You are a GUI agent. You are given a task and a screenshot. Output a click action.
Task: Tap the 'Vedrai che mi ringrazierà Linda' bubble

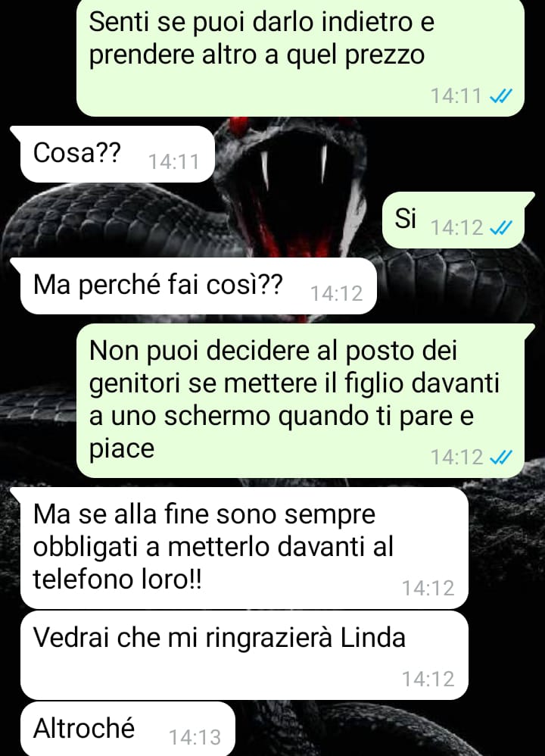tap(244, 654)
